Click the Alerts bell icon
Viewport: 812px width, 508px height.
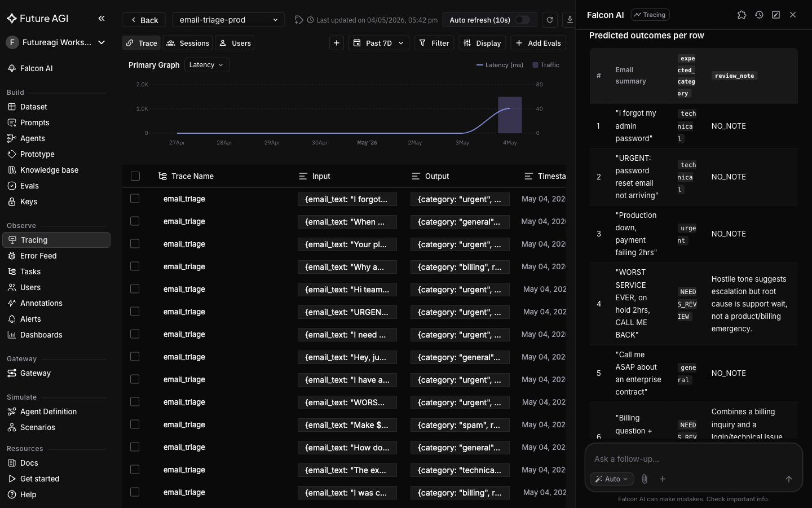pyautogui.click(x=12, y=319)
